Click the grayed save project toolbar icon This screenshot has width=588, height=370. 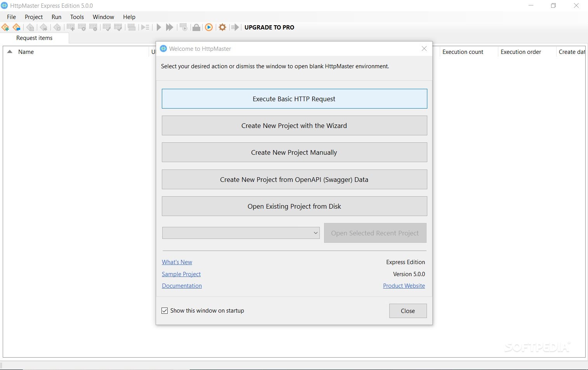coord(30,27)
